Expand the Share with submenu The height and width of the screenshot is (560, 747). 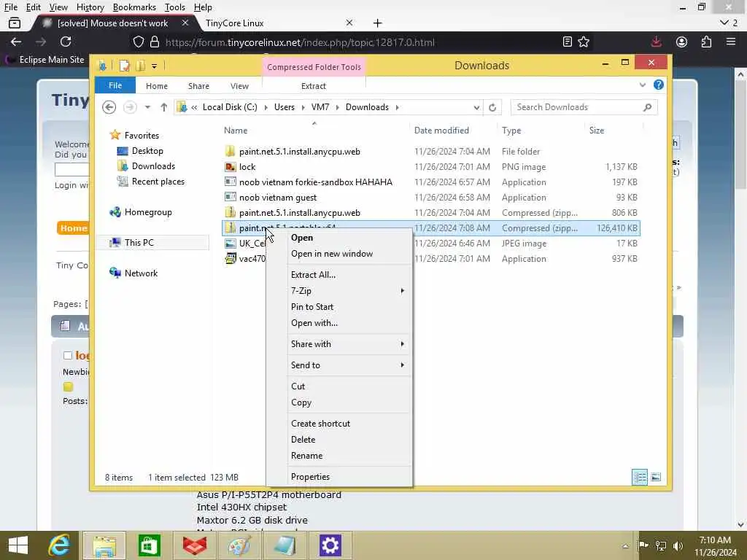point(348,344)
